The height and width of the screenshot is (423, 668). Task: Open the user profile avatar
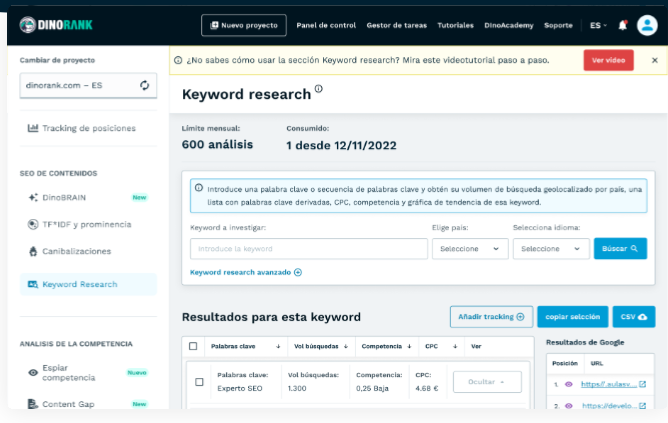point(647,25)
